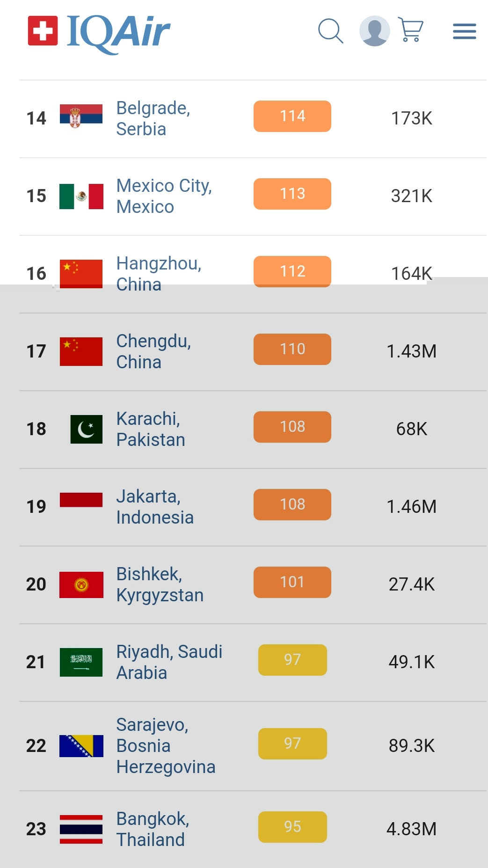The height and width of the screenshot is (868, 488).
Task: Open Chengdu, China link
Action: tap(153, 351)
